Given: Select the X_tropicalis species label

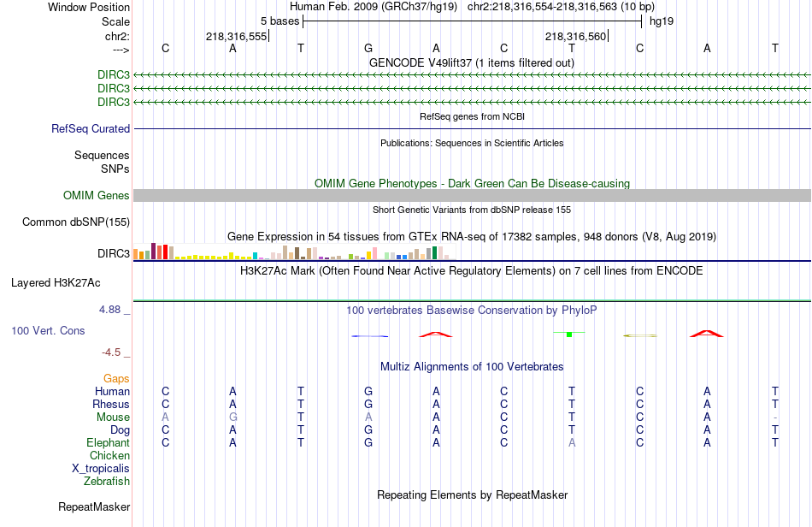Looking at the screenshot, I should [x=101, y=469].
